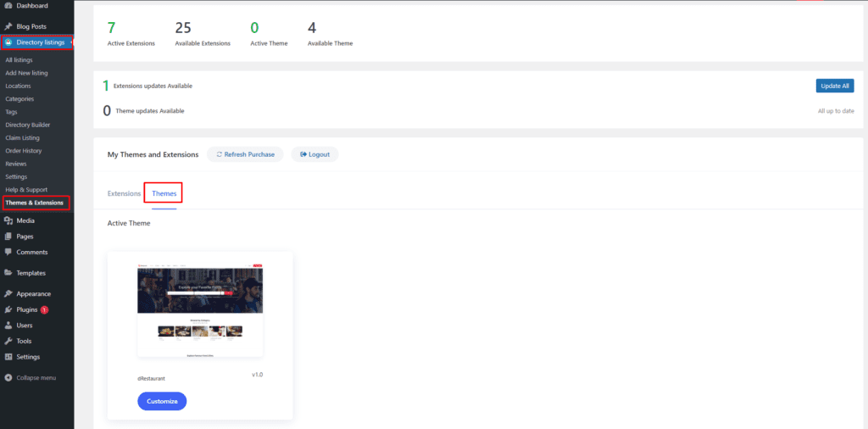Click the Pages icon in sidebar
The height and width of the screenshot is (429, 868).
click(x=8, y=237)
